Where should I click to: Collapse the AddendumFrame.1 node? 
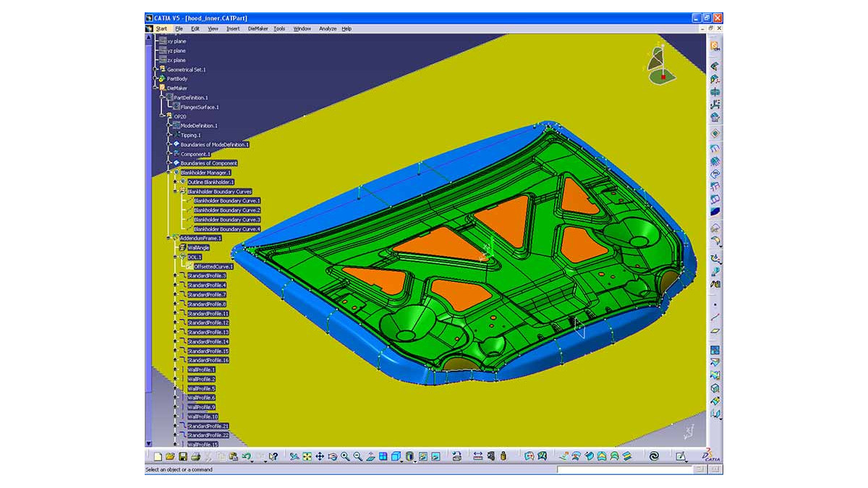(x=168, y=238)
